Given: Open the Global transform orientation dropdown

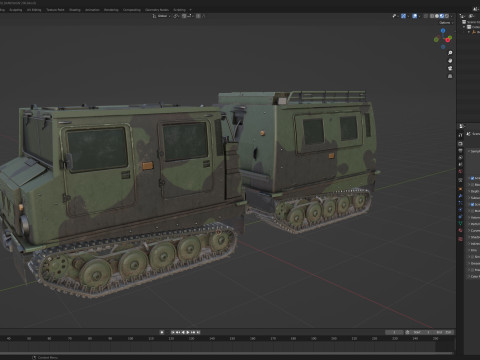Looking at the screenshot, I should pyautogui.click(x=162, y=16).
